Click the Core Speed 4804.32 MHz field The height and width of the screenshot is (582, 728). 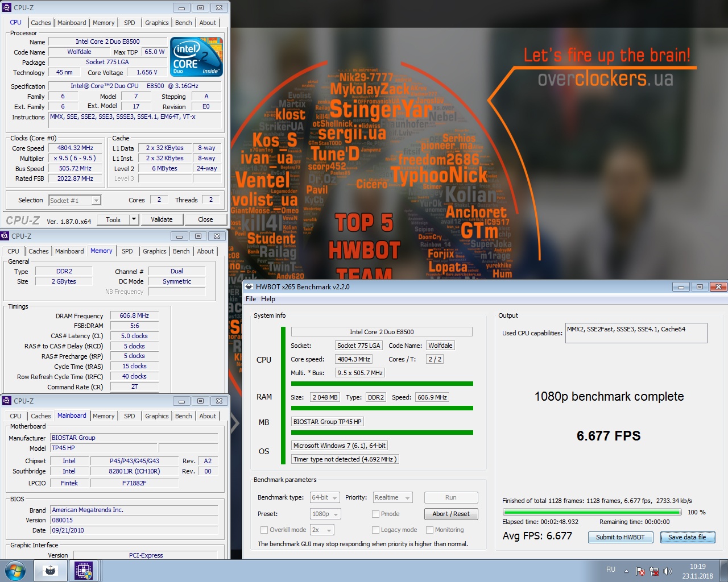(x=75, y=148)
